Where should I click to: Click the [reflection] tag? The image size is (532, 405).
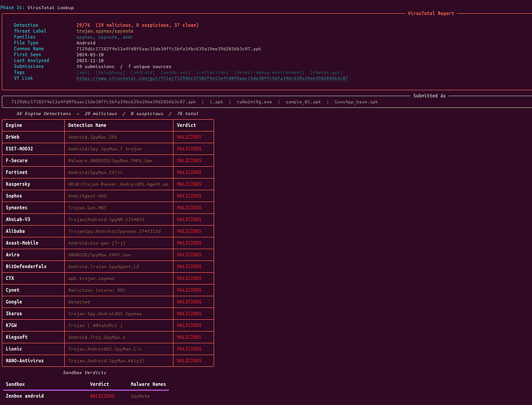(212, 72)
